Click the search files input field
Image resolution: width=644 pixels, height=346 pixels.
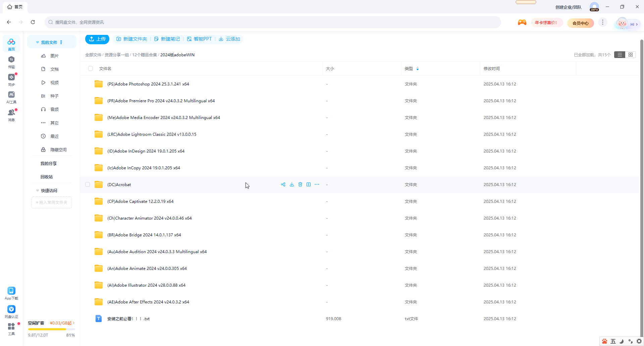tap(273, 22)
